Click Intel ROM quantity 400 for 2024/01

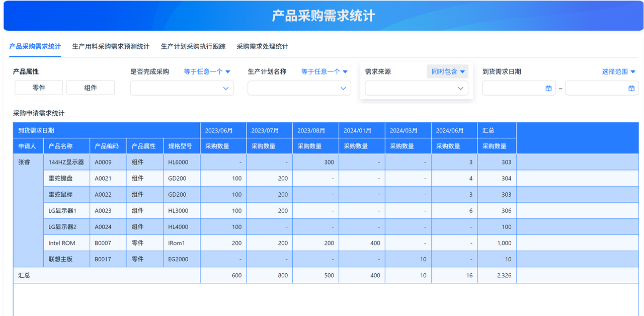(x=362, y=243)
